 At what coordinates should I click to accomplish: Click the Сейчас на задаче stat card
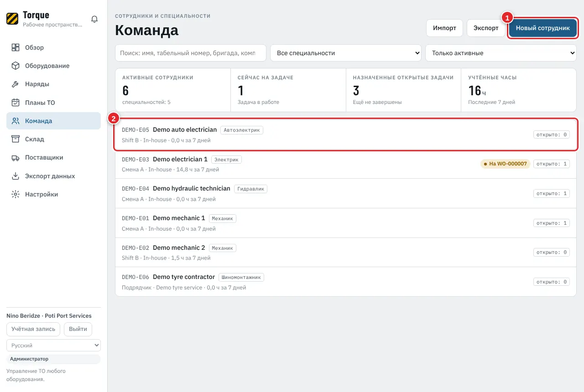pyautogui.click(x=288, y=90)
